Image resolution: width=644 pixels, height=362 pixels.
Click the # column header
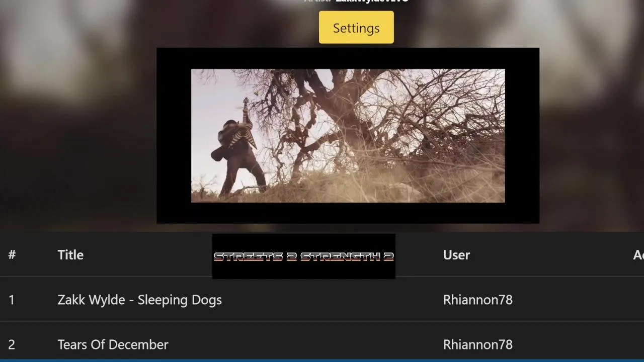12,255
